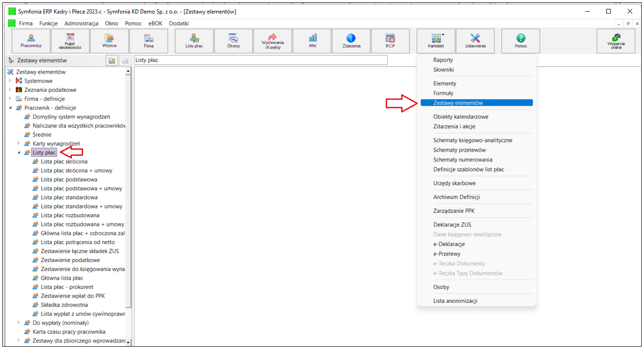Image resolution: width=644 pixels, height=349 pixels.
Task: Choose e-Deklaracje menu entry
Action: pyautogui.click(x=476, y=244)
